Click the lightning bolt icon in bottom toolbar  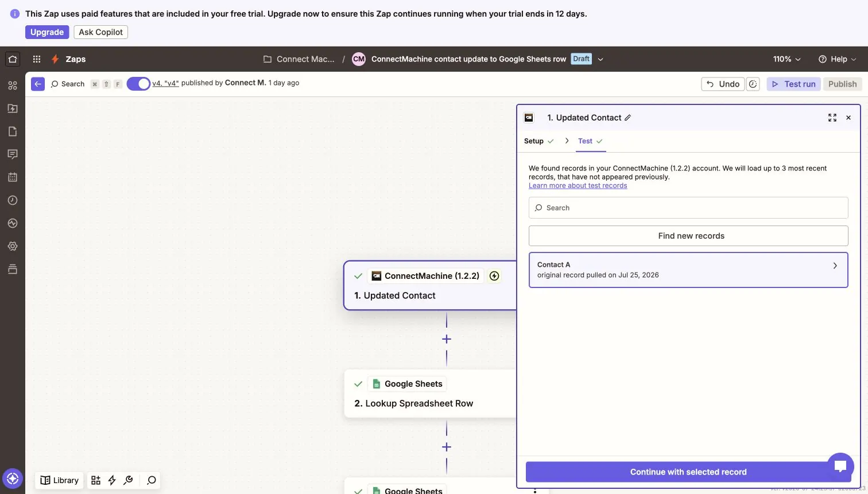pos(112,480)
